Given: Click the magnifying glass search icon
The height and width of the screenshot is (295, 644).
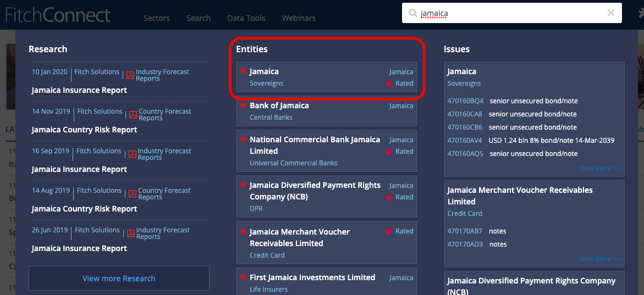Looking at the screenshot, I should (412, 13).
